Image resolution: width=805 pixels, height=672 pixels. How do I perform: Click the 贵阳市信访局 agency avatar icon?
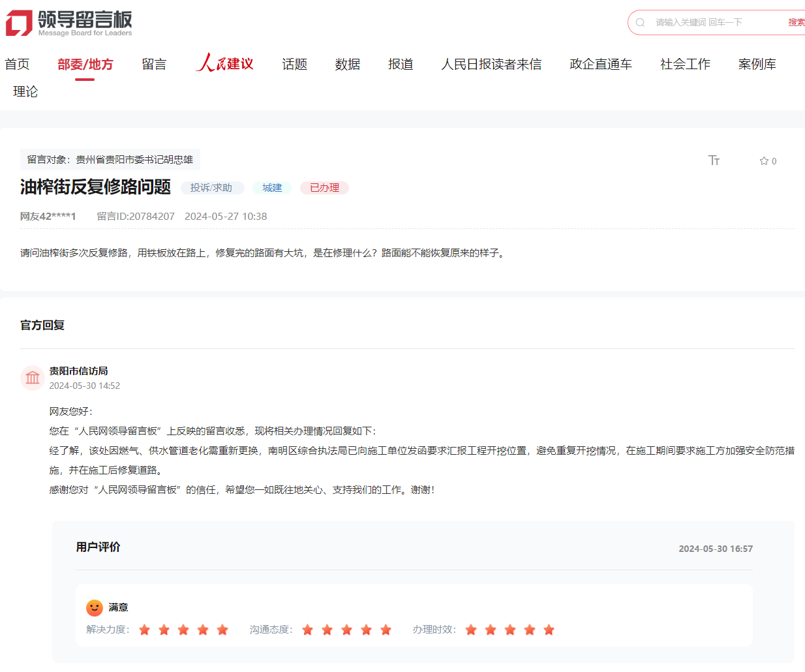point(32,378)
